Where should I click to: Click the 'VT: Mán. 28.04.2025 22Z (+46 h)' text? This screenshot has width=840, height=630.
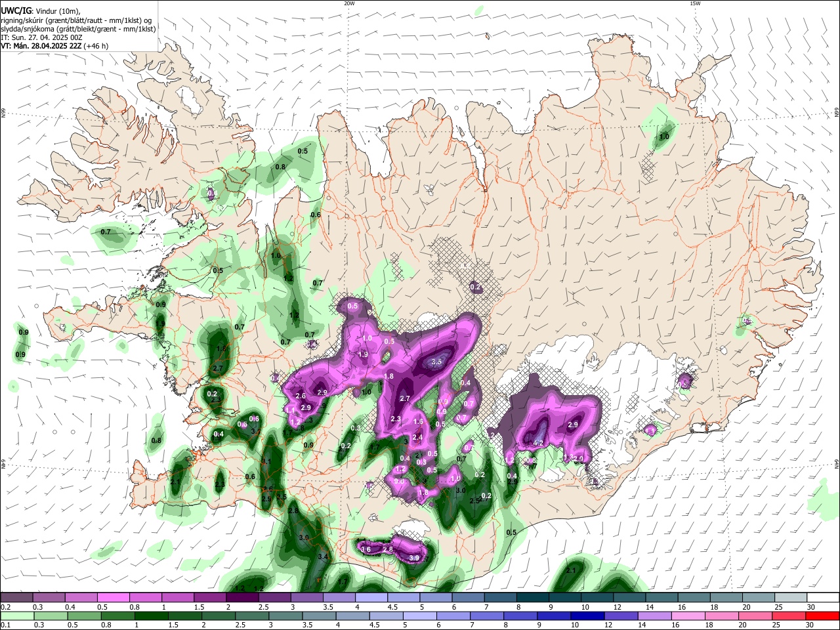click(x=54, y=46)
